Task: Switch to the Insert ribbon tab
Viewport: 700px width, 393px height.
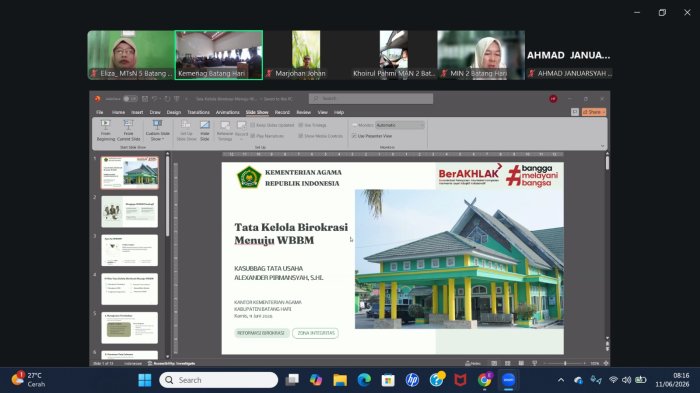Action: [x=137, y=112]
